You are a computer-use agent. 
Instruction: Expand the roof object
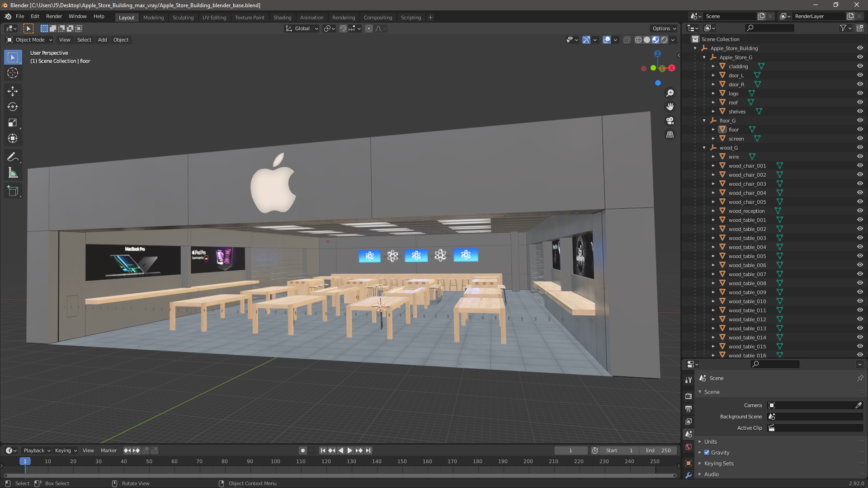[x=713, y=103]
